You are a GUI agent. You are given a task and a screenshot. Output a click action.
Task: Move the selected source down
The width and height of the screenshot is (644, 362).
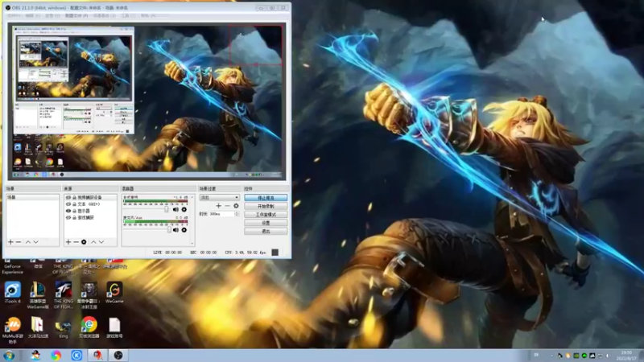coord(101,242)
